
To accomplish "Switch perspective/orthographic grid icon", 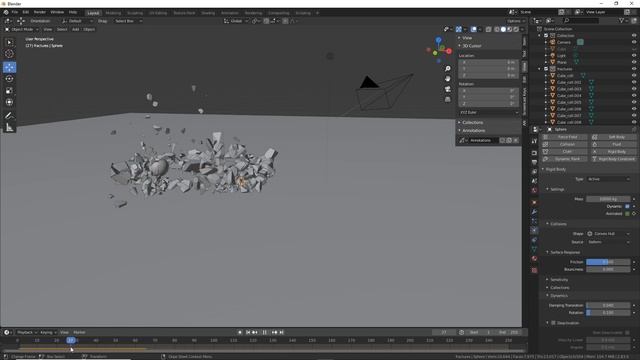I will [447, 99].
